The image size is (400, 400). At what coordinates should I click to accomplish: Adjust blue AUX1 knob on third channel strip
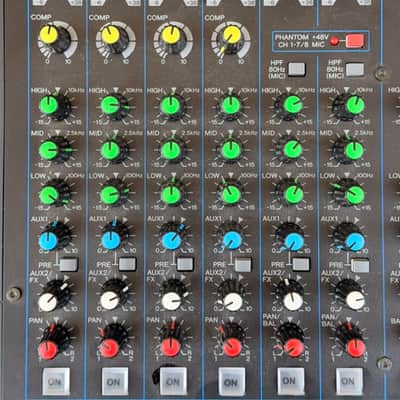(171, 241)
